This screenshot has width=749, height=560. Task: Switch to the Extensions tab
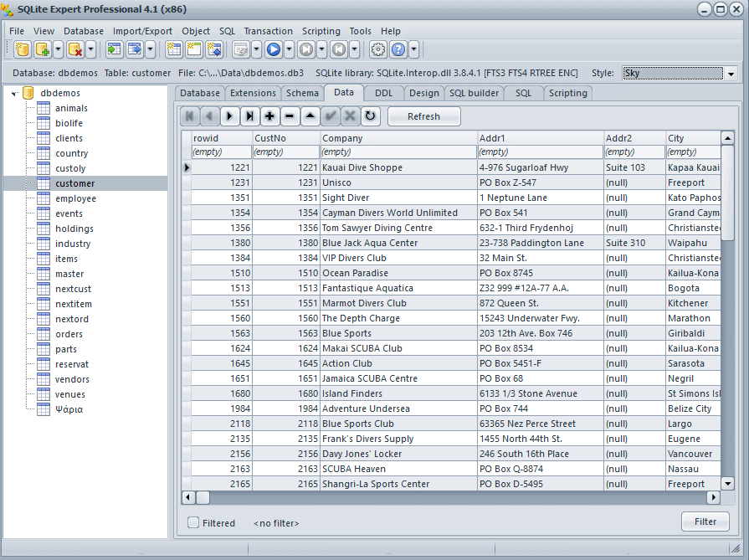click(254, 93)
